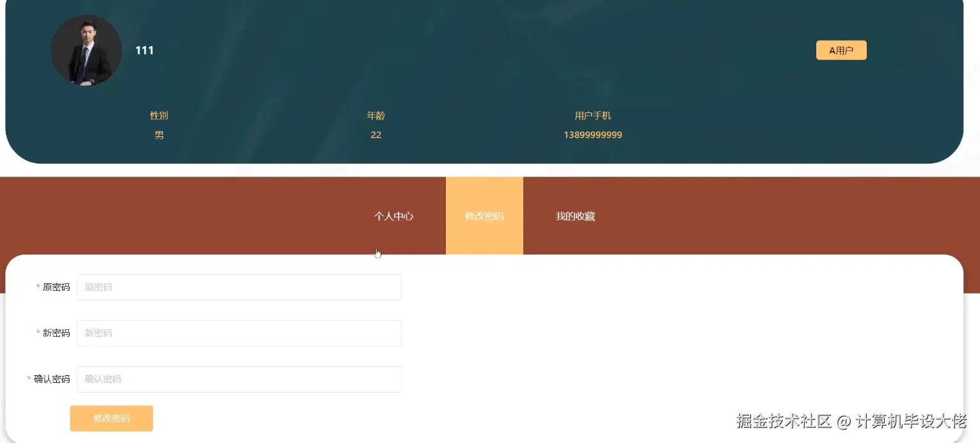
Task: Switch to the 个人中心 tab
Action: click(393, 215)
